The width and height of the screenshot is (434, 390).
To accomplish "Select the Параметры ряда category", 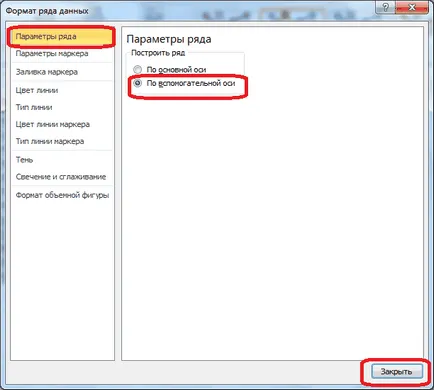I will [62, 37].
